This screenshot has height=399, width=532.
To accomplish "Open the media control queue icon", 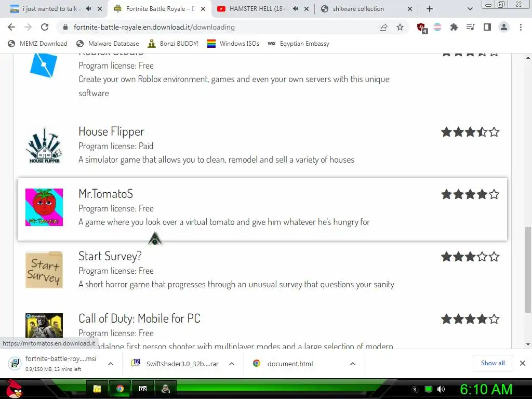I will coord(470,27).
